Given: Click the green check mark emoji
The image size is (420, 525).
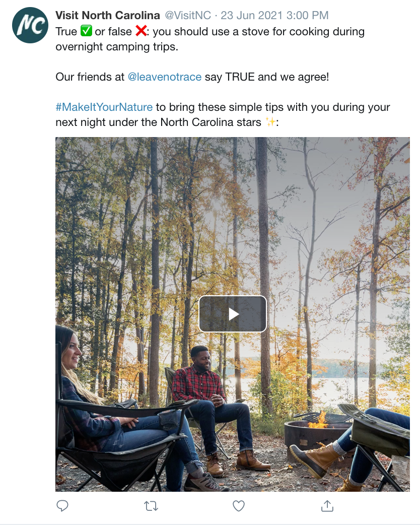Looking at the screenshot, I should (86, 32).
